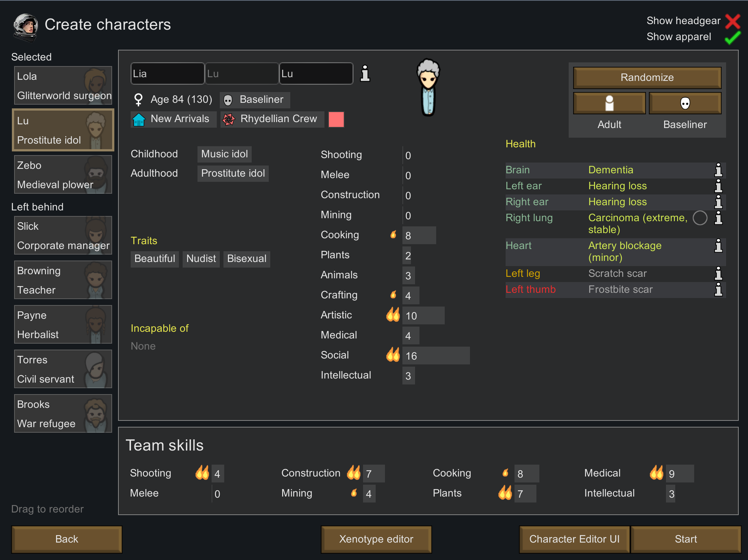The height and width of the screenshot is (560, 748).
Task: Click Team skills Medical flame icon
Action: (657, 473)
